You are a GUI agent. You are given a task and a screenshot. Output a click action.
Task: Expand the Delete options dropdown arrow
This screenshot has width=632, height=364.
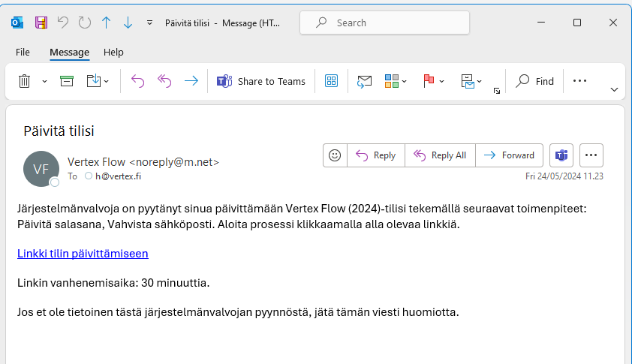pyautogui.click(x=44, y=81)
